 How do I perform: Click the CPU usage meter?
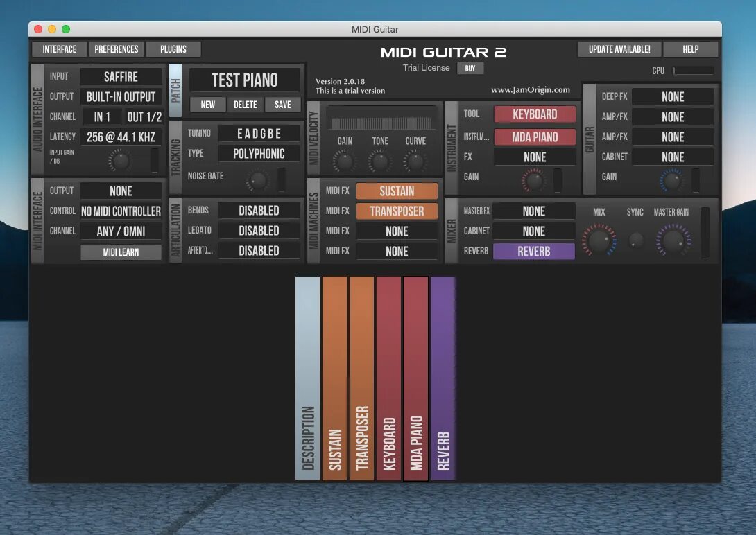pos(694,71)
